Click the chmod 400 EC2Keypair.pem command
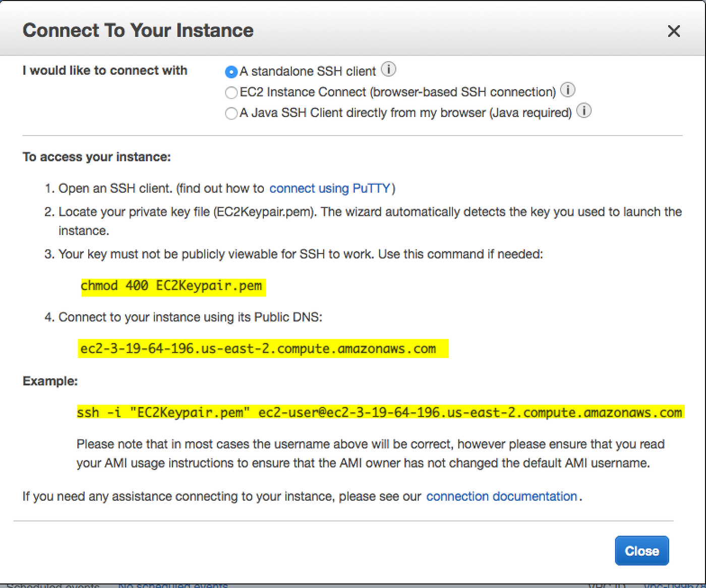706x588 pixels. pyautogui.click(x=172, y=286)
